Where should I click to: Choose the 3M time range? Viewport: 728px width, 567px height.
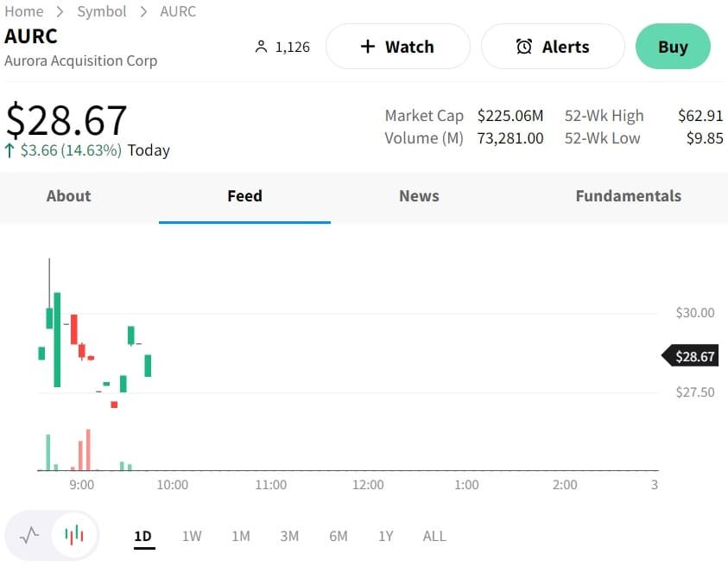click(x=289, y=536)
